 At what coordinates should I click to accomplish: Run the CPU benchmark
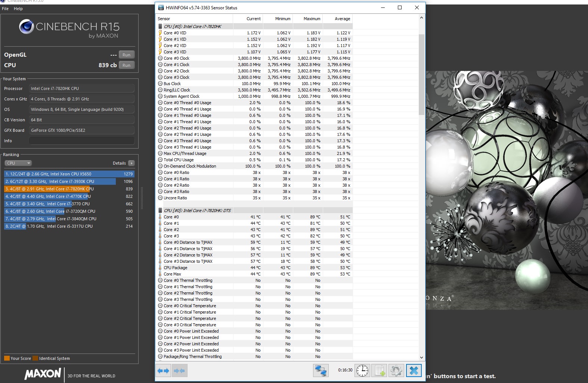pyautogui.click(x=127, y=65)
